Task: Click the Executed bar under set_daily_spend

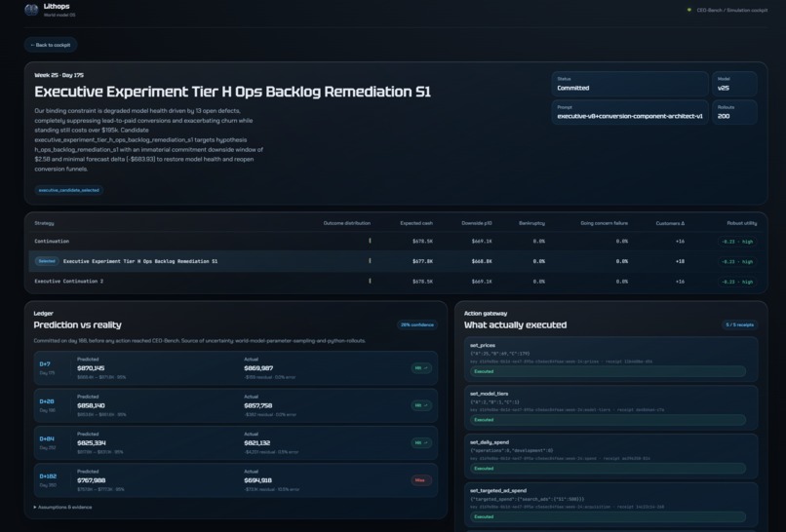Action: click(x=608, y=469)
